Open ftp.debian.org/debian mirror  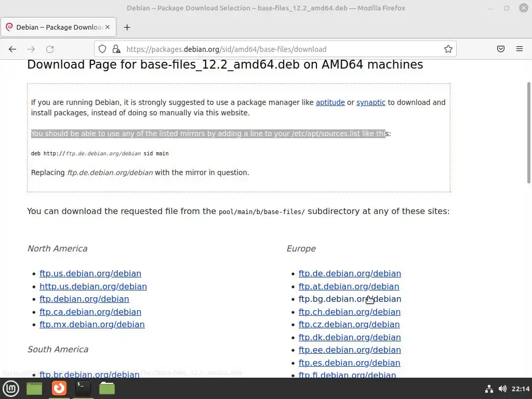pos(84,299)
